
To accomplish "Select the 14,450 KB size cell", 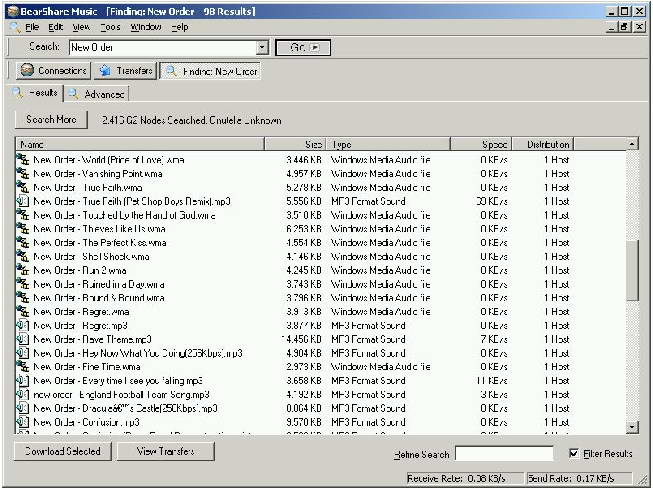I will coord(302,339).
